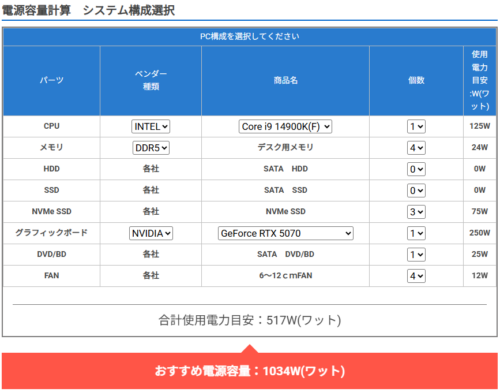Change the CPU quantity dropdown
Viewport: 500px width, 392px height.
click(416, 127)
